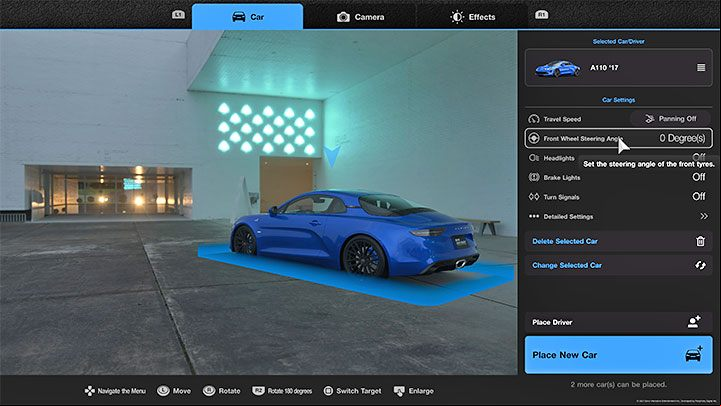Click the sun icon in Effects tab
This screenshot has width=721, height=406.
click(x=457, y=17)
